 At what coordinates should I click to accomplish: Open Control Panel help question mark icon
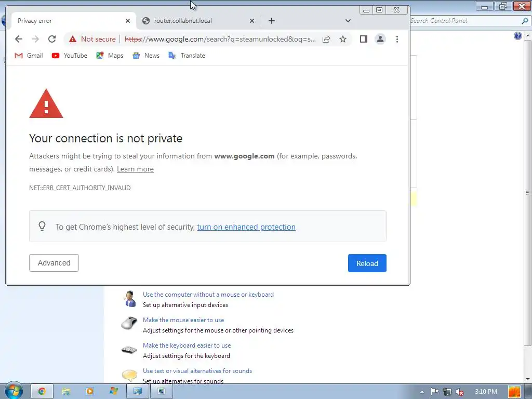[518, 36]
